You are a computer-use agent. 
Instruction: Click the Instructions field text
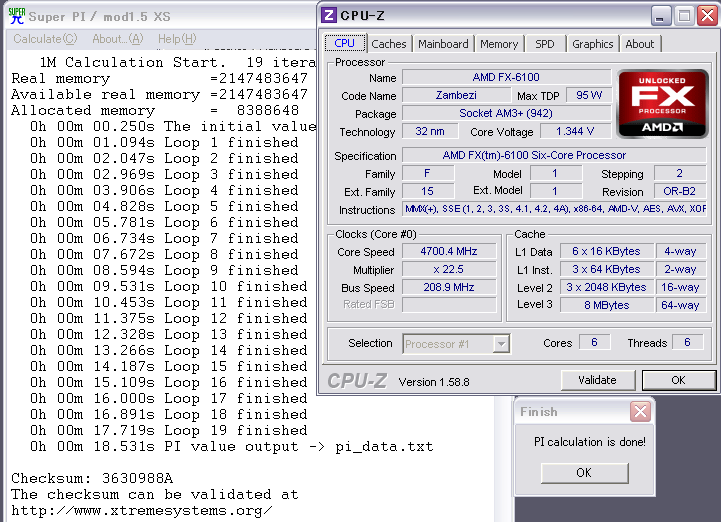click(x=554, y=209)
